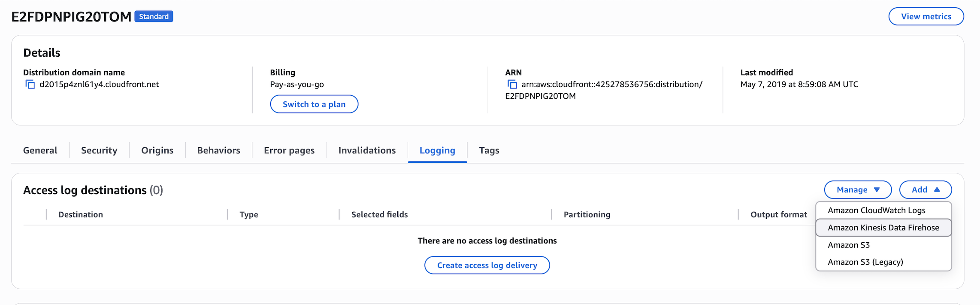This screenshot has width=980, height=305.
Task: Open the Manage dropdown
Action: point(857,189)
